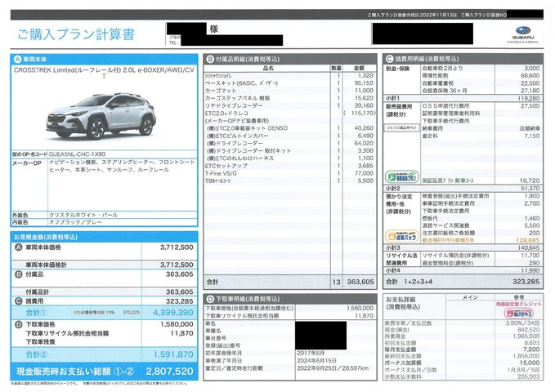Click the accessories total quantity 13
Screen dimensions: 555x392
click(x=336, y=282)
